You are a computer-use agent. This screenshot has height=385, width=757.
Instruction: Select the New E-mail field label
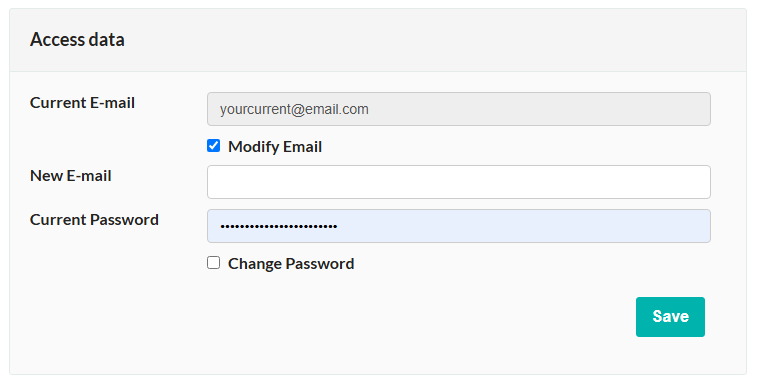pyautogui.click(x=71, y=175)
